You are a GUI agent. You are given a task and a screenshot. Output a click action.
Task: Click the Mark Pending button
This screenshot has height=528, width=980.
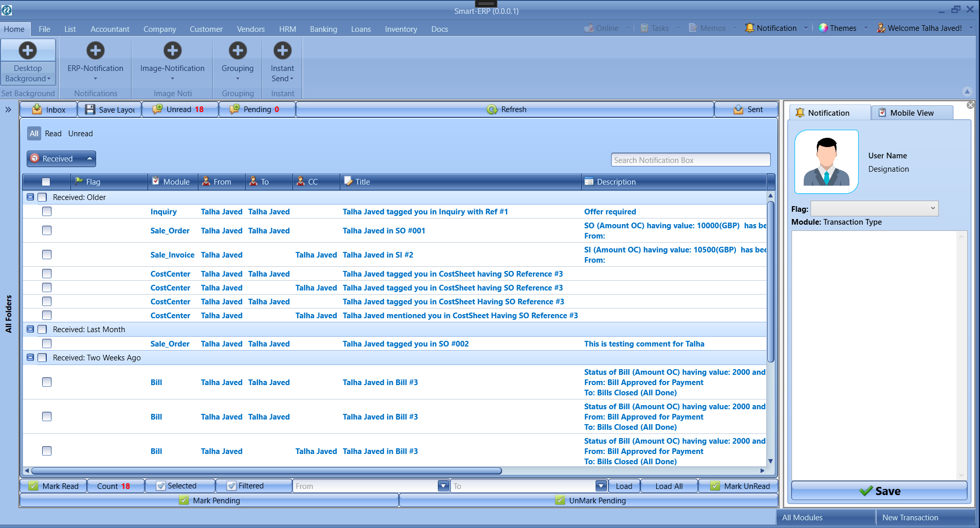coord(209,500)
